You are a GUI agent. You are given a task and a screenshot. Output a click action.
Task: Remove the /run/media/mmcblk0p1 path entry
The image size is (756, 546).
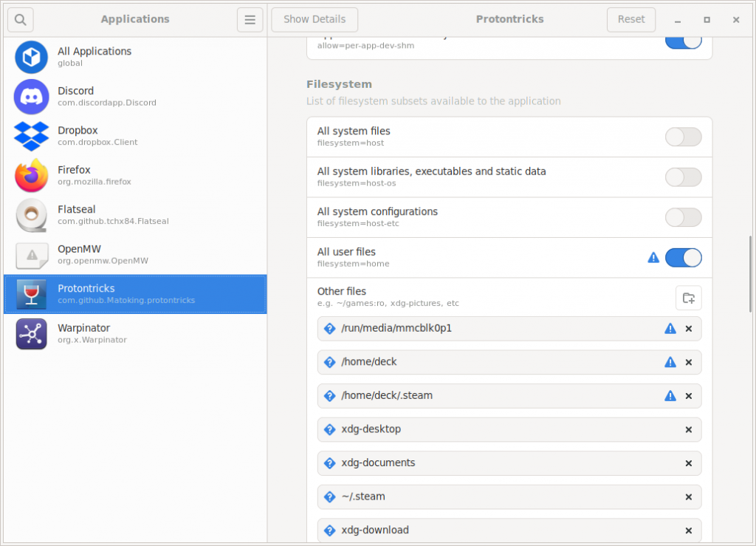[689, 329]
